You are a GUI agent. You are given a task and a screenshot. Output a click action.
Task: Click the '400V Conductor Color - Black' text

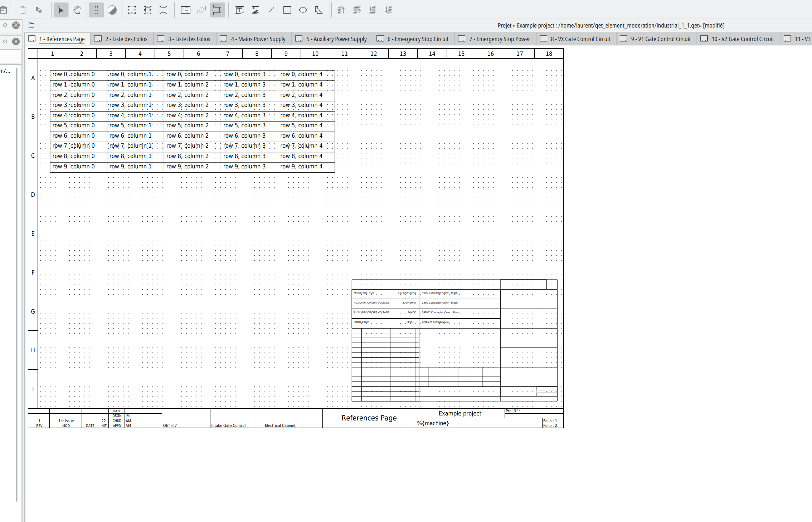pyautogui.click(x=439, y=293)
